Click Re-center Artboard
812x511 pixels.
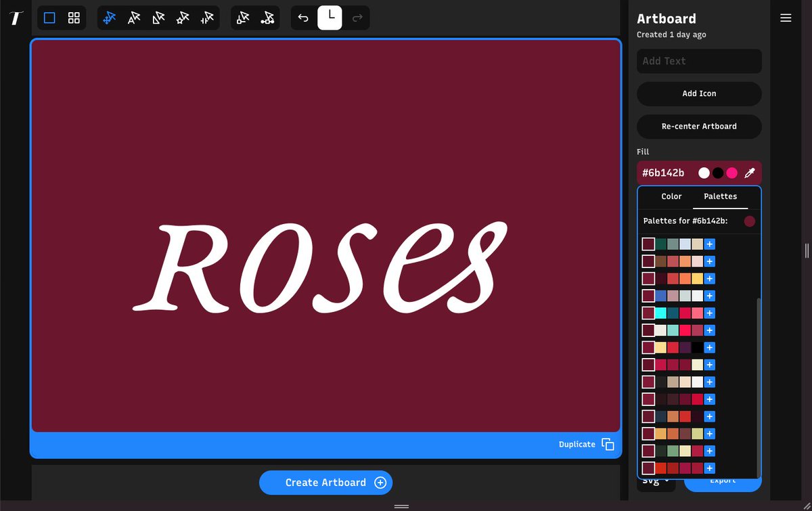[x=699, y=127]
